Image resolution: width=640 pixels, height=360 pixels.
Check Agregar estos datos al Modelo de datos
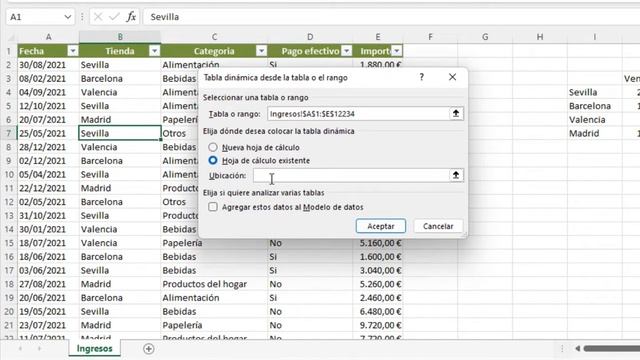tap(213, 207)
